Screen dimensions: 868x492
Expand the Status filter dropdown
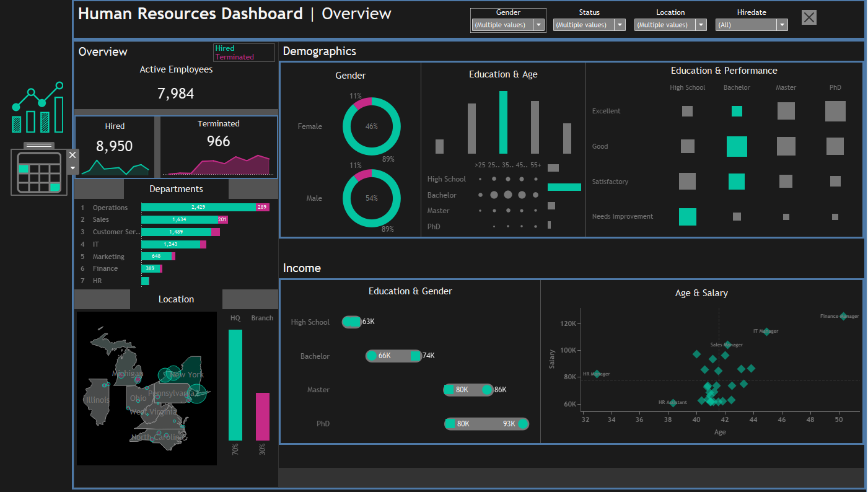(x=620, y=25)
